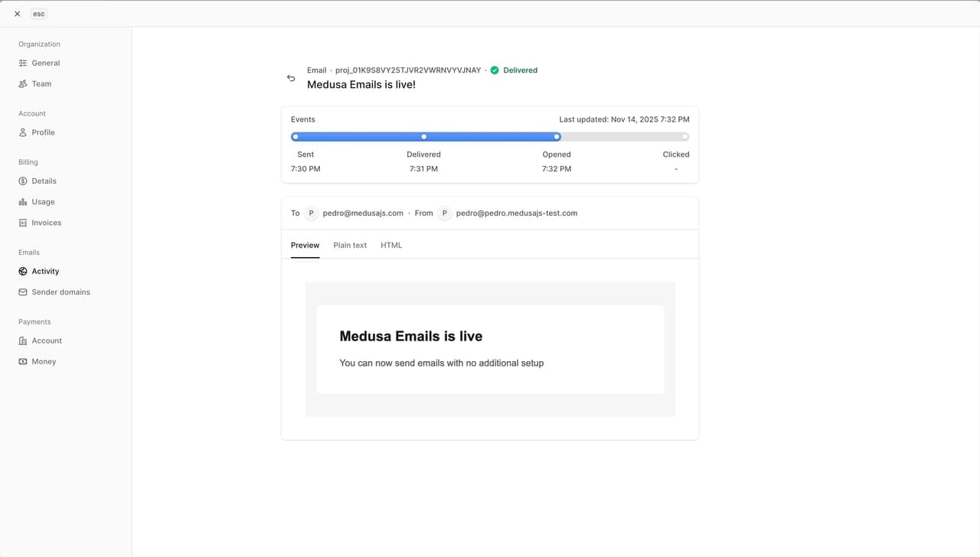Click the 7:31 PM Delivered time
The height and width of the screenshot is (557, 980).
point(423,168)
